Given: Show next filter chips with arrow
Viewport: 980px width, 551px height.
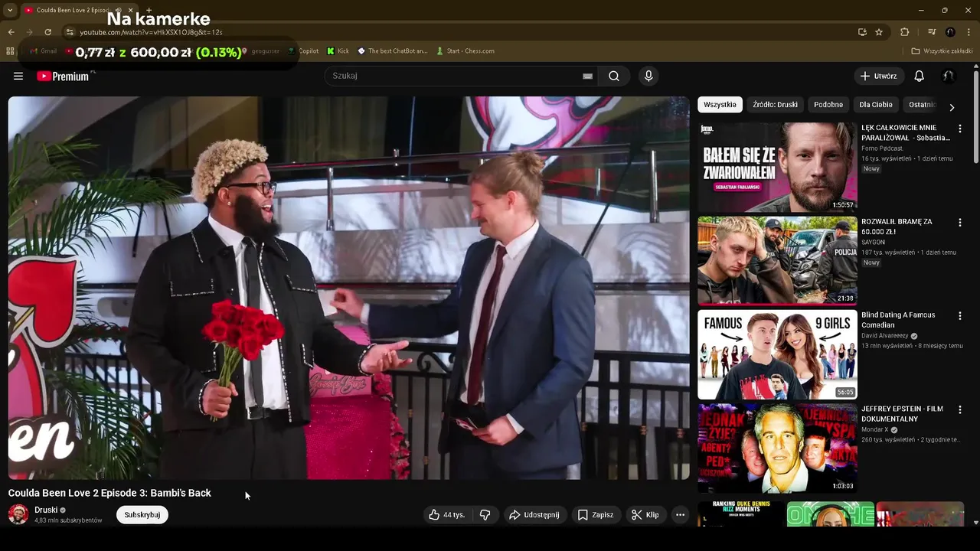Looking at the screenshot, I should [952, 107].
